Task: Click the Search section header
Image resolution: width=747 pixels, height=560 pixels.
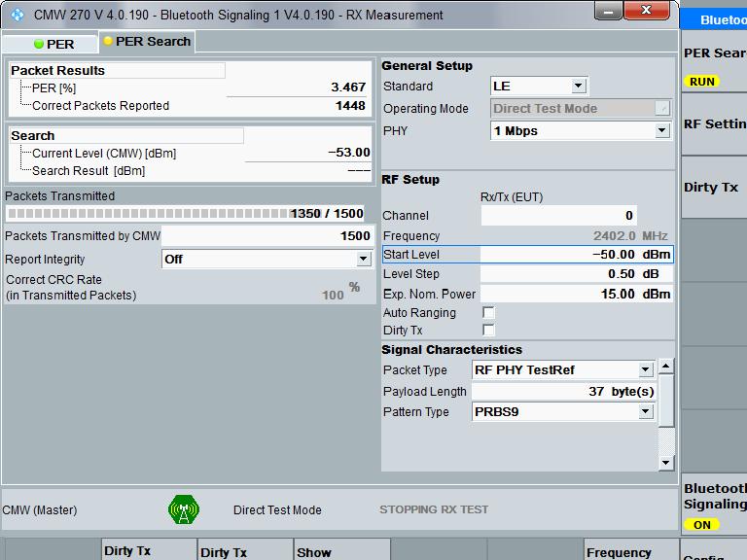Action: pos(126,136)
